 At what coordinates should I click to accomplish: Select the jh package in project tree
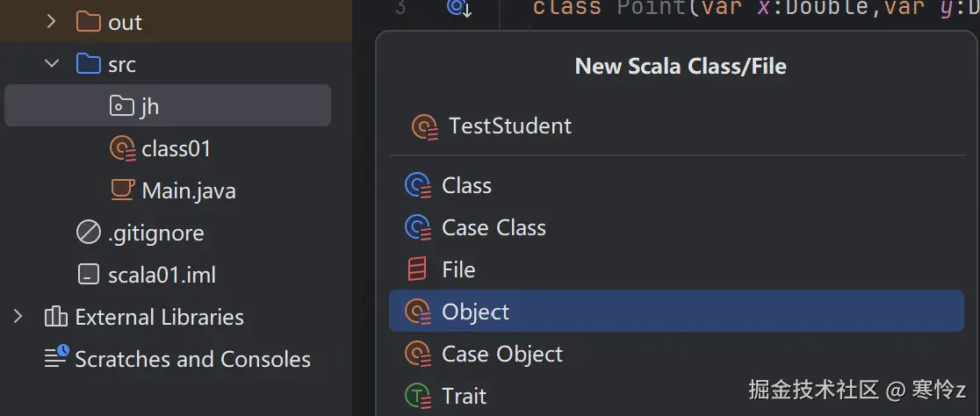(149, 107)
